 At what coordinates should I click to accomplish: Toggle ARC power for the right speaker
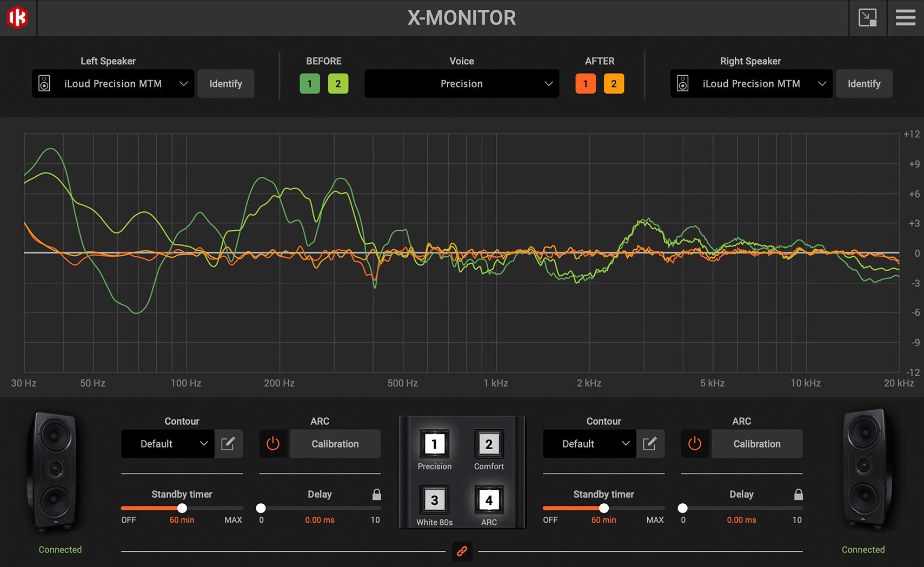(x=695, y=444)
